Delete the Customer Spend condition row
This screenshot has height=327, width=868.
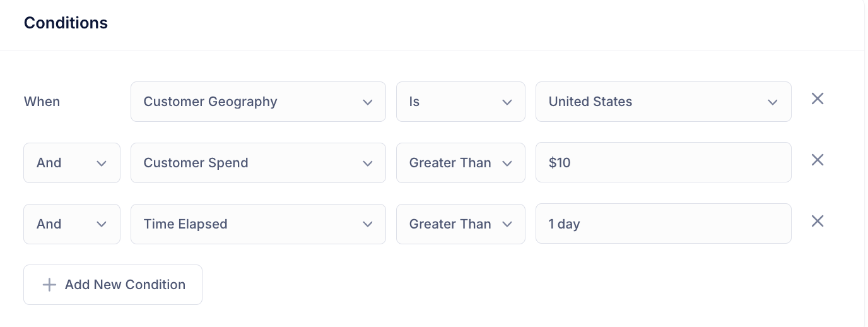818,160
